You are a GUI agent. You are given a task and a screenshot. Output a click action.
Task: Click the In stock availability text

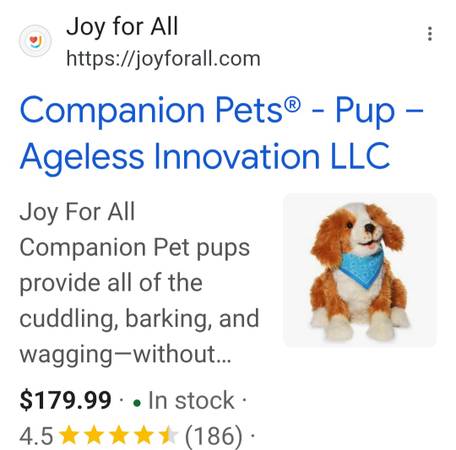tap(191, 400)
